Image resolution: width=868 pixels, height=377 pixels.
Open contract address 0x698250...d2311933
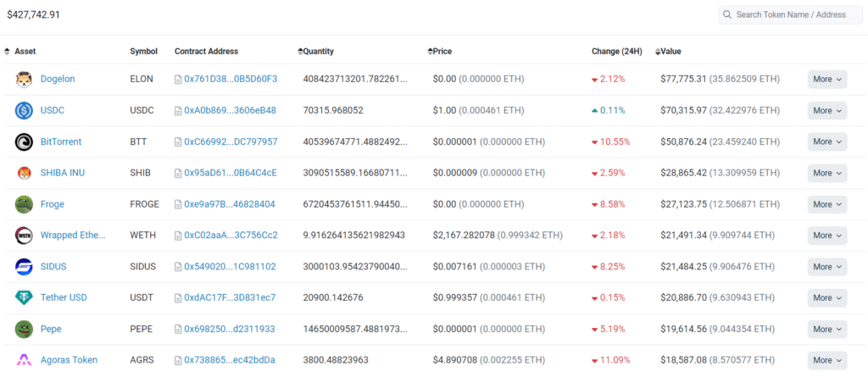(x=230, y=329)
